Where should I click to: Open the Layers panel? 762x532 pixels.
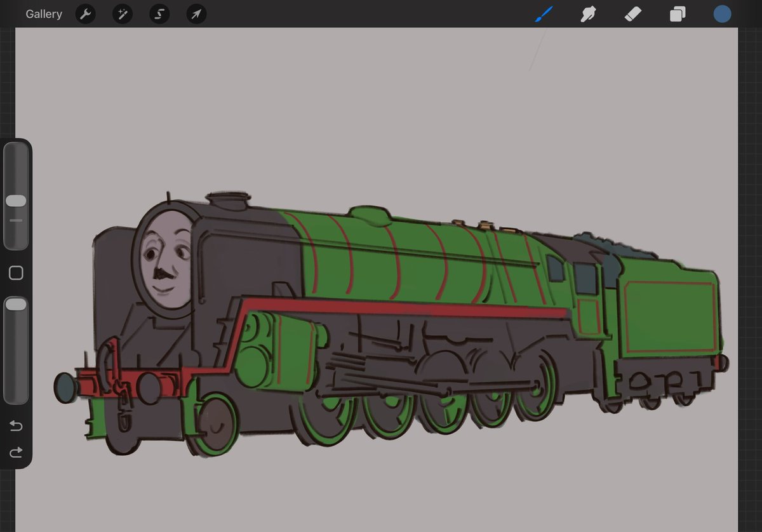point(677,13)
